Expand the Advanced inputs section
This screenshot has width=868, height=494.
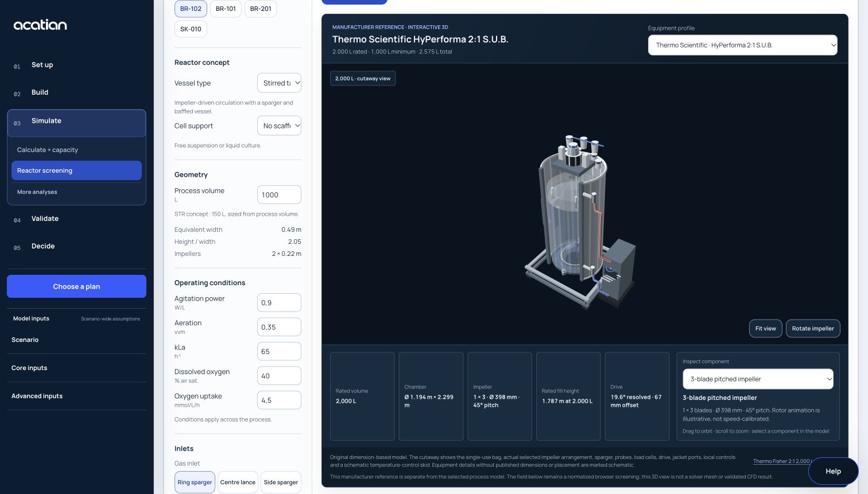[x=76, y=396]
